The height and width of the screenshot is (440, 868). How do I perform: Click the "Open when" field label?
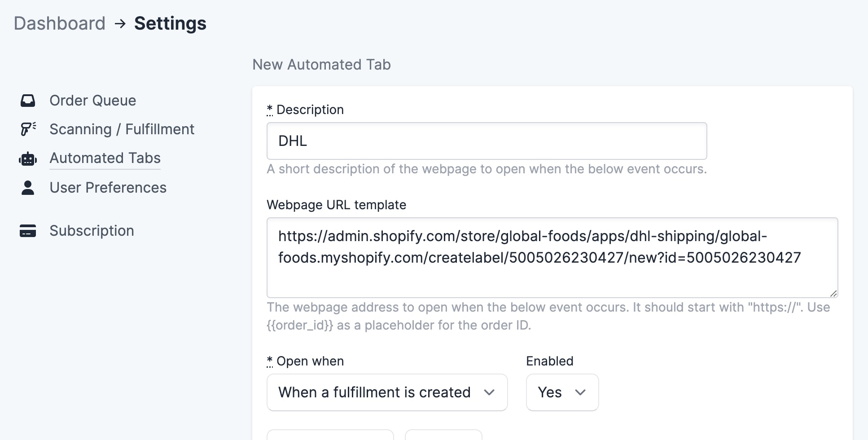pos(310,361)
